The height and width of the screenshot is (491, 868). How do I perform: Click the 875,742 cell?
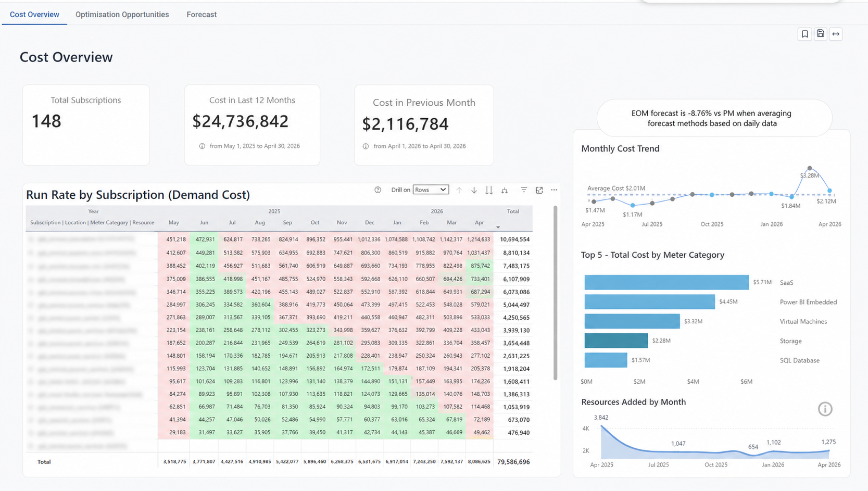pyautogui.click(x=480, y=266)
